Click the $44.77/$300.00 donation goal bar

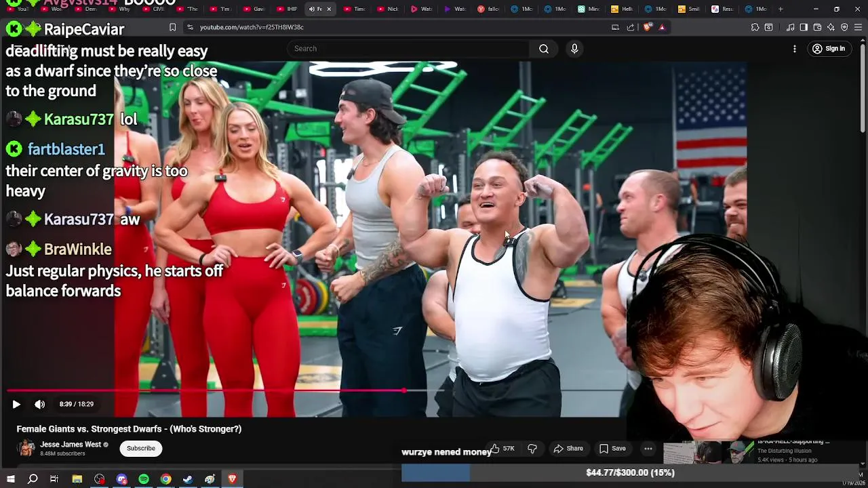(631, 472)
